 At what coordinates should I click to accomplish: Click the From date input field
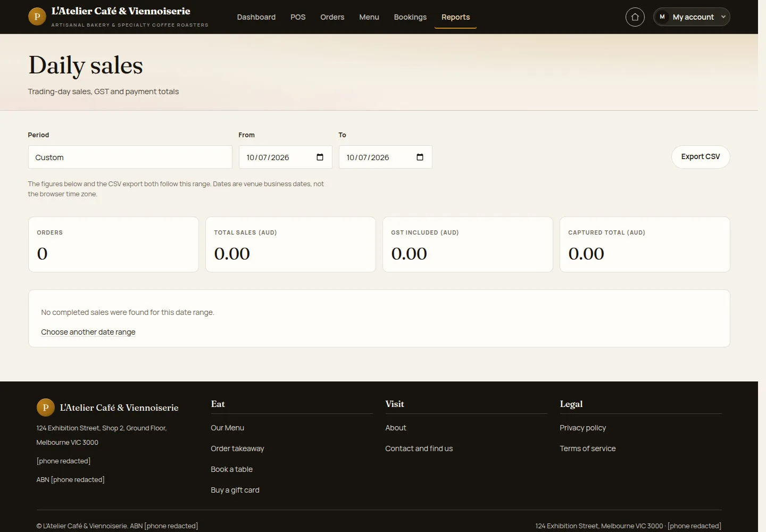285,157
